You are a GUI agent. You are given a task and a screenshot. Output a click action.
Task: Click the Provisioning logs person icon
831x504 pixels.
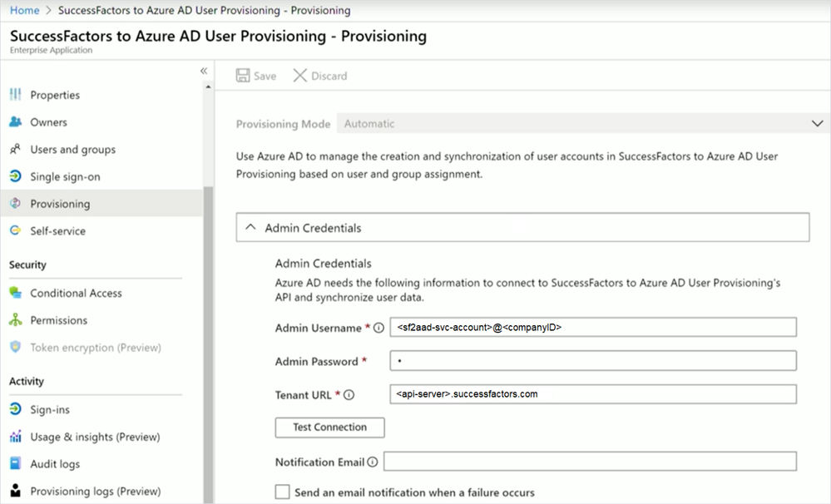tap(15, 490)
